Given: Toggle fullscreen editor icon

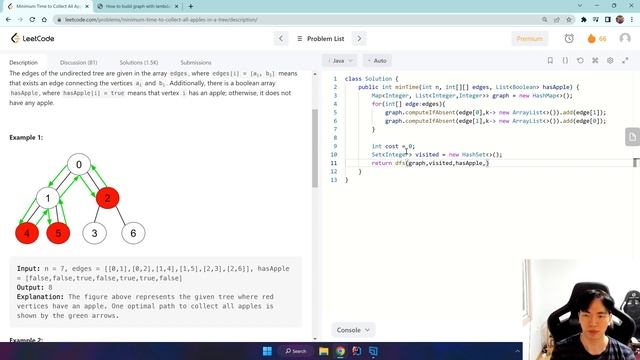Looking at the screenshot, I should (x=625, y=60).
